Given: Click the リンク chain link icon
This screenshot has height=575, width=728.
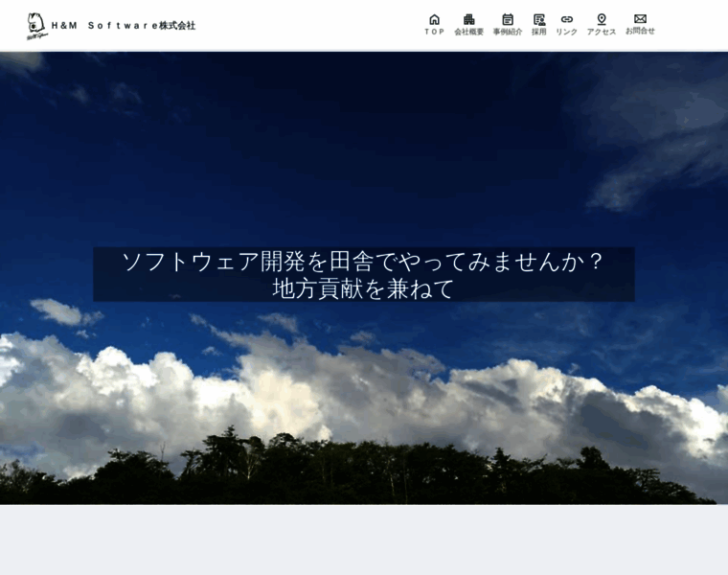Looking at the screenshot, I should tap(566, 19).
